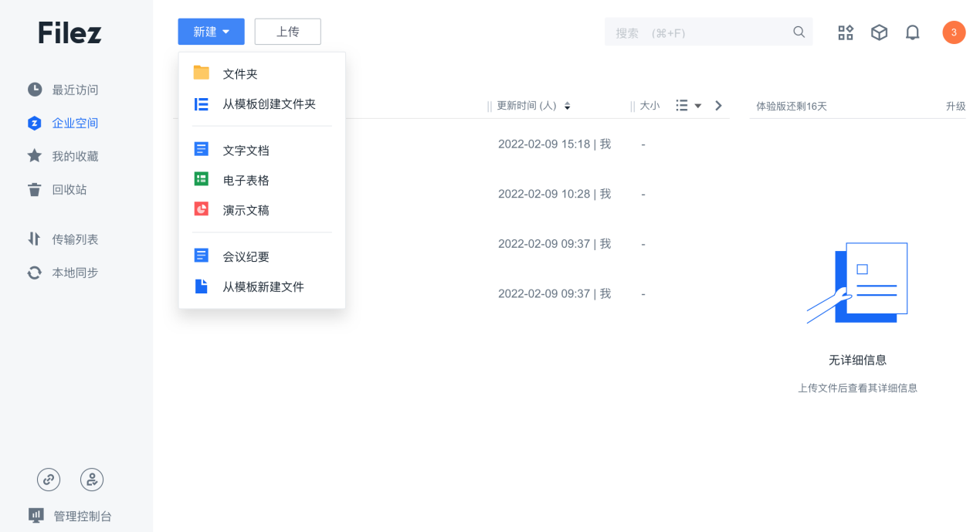The height and width of the screenshot is (532, 980).
Task: Click the user approval circle icon
Action: [x=92, y=479]
